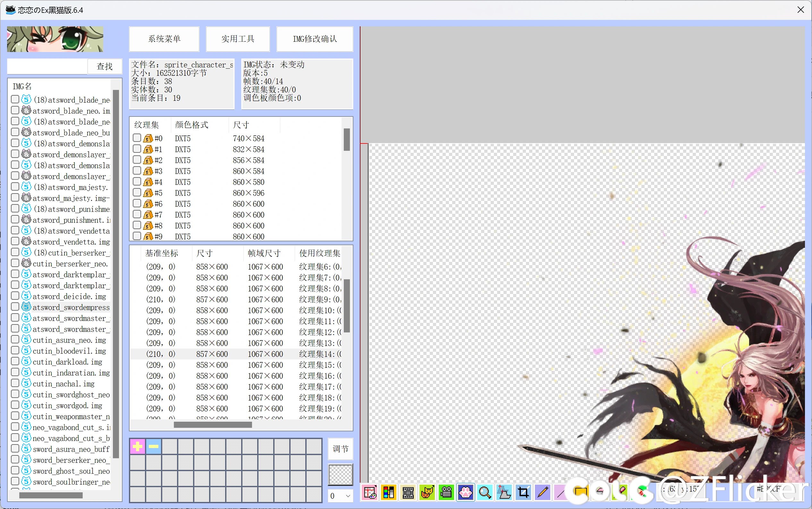Click the 调节 adjust button
The height and width of the screenshot is (509, 812).
[x=340, y=449]
